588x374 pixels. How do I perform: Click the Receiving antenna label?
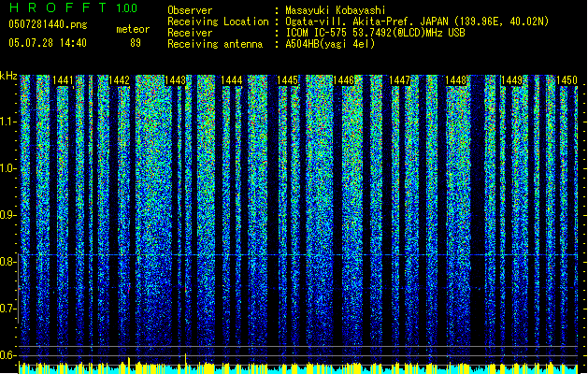[x=215, y=44]
